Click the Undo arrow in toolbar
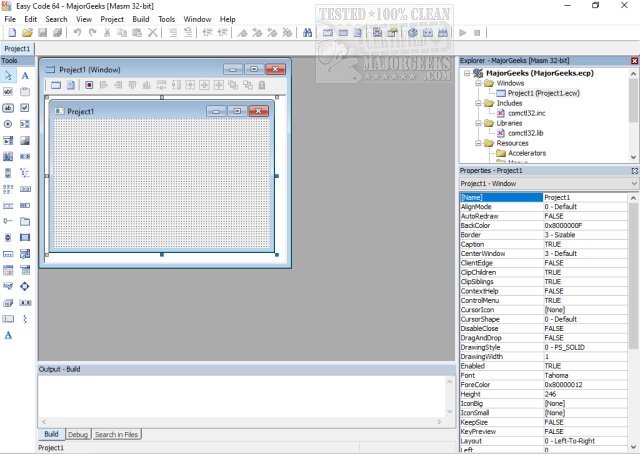This screenshot has width=640, height=454. point(78,33)
